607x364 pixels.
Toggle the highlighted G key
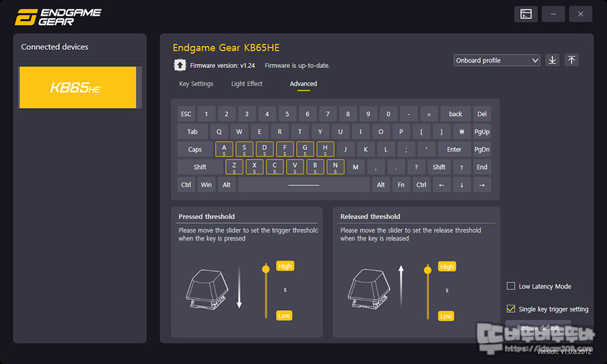(305, 150)
